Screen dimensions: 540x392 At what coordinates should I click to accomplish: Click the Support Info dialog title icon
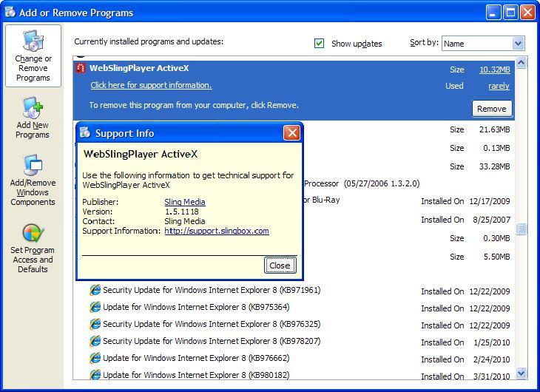(x=85, y=132)
